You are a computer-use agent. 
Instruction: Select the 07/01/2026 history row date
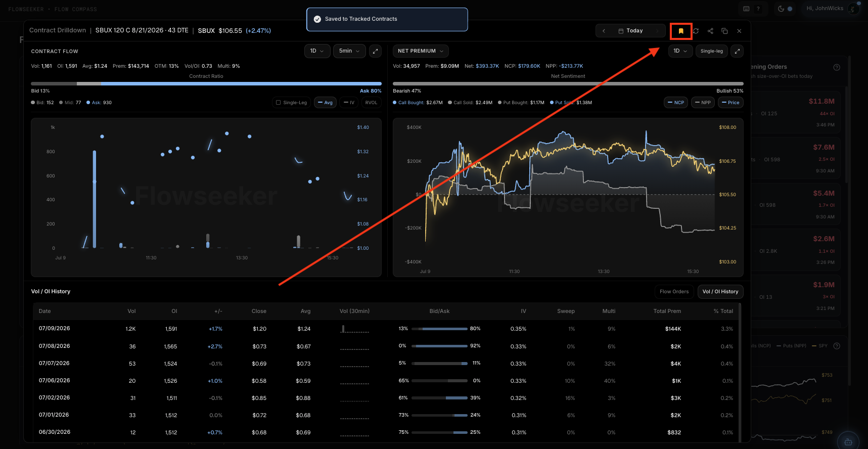tap(55, 415)
